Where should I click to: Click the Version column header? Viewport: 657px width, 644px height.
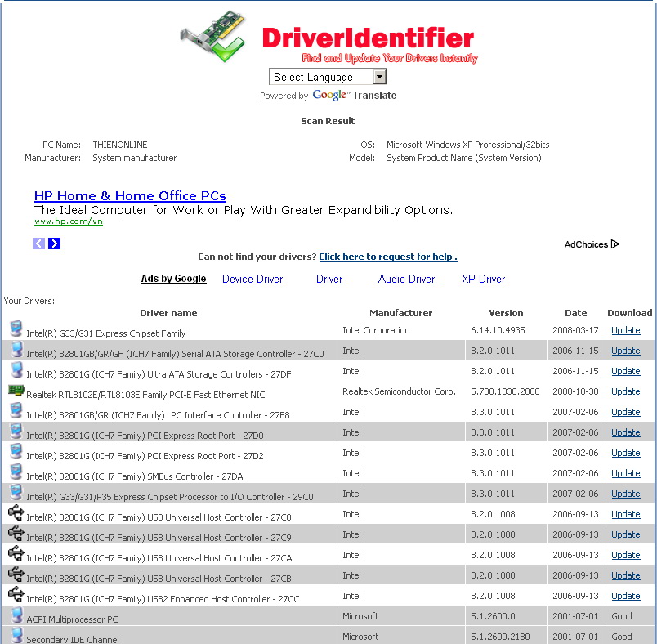[x=506, y=313]
